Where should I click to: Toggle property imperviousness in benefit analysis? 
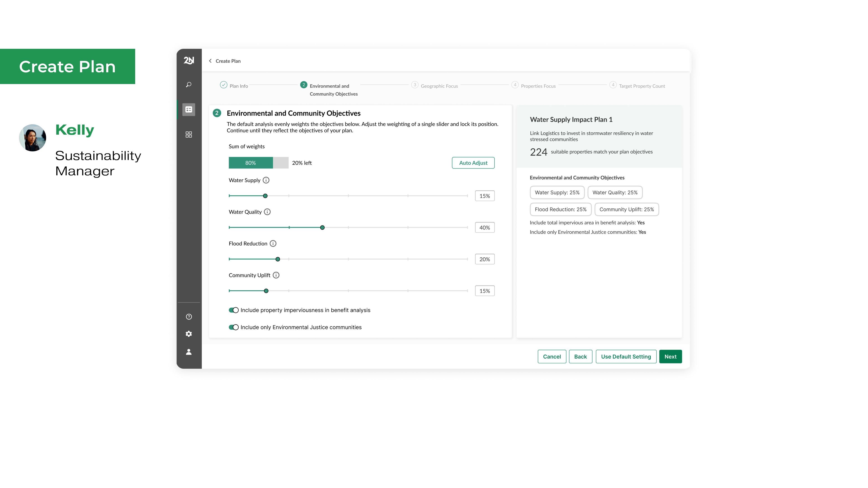click(x=234, y=310)
